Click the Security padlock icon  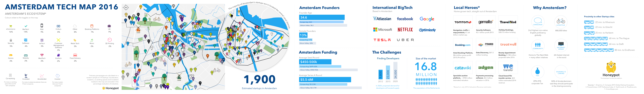[x=11, y=40]
